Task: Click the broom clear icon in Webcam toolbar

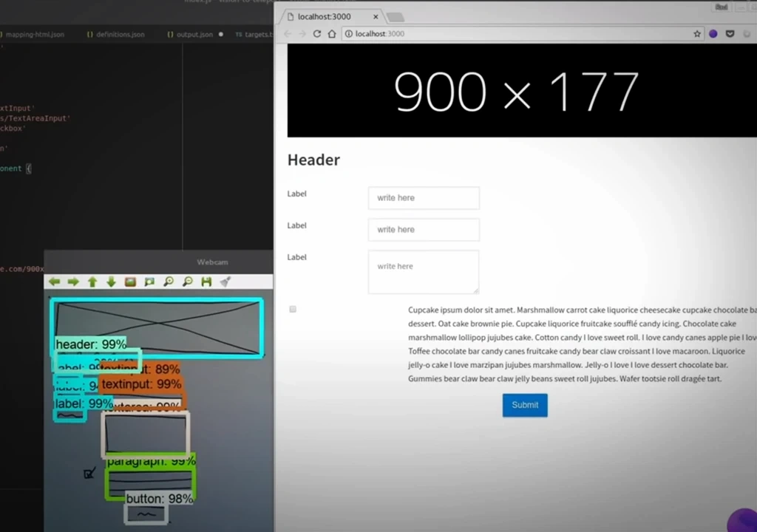Action: coord(225,282)
